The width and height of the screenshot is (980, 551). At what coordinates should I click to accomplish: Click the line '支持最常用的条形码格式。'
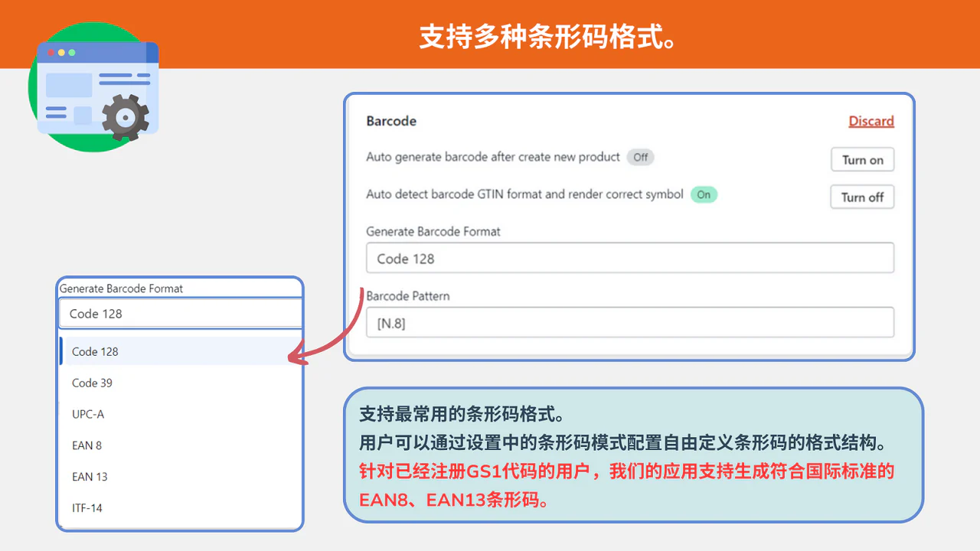[462, 414]
